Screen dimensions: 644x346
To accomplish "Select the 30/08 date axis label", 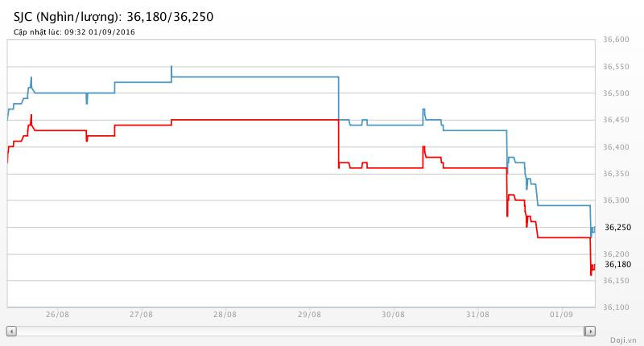I will 393,315.
